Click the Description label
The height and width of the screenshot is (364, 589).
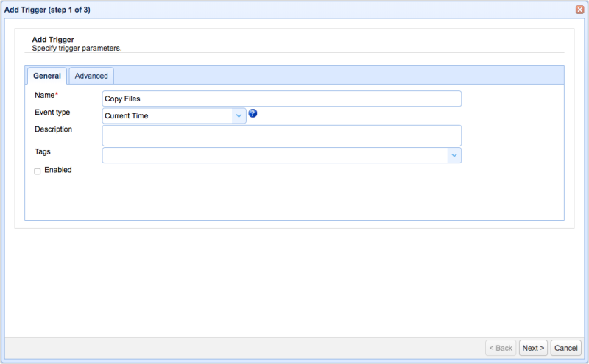tap(53, 129)
